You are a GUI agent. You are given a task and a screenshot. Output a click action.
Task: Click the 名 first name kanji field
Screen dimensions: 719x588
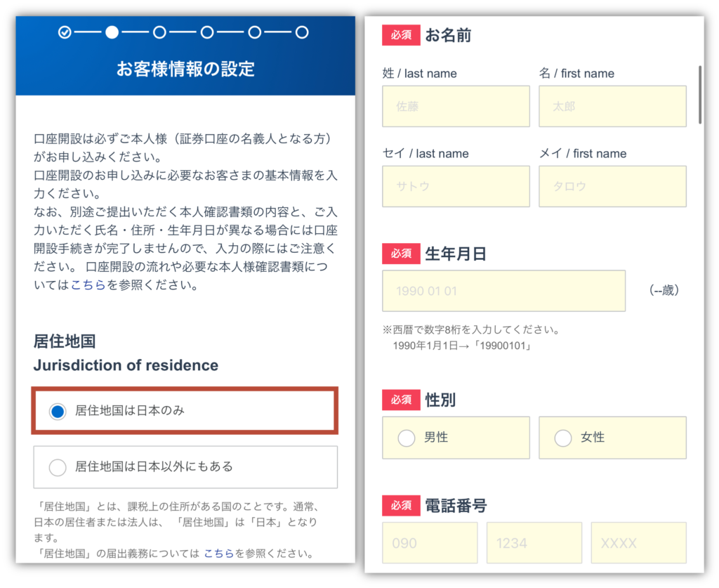(612, 107)
